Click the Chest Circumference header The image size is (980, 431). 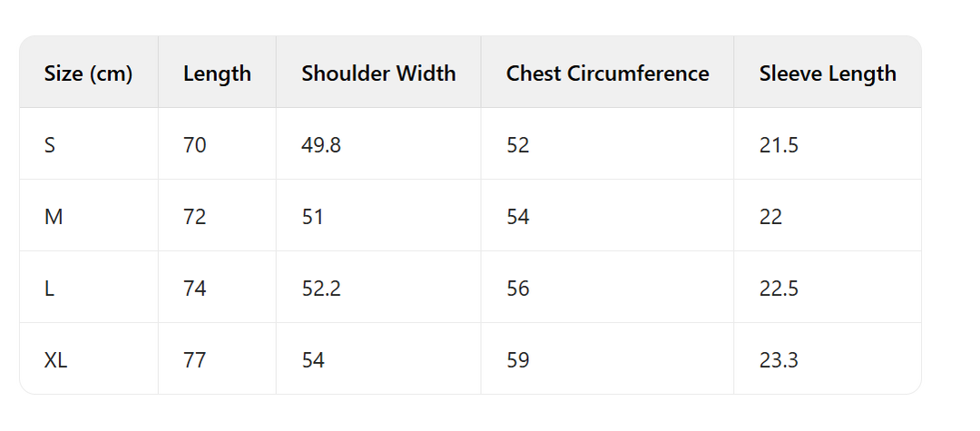[607, 73]
